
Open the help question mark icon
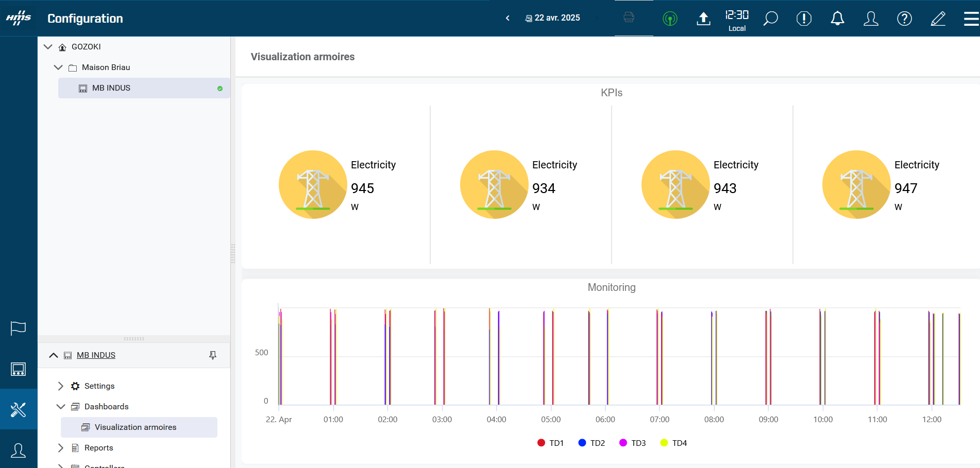[904, 19]
